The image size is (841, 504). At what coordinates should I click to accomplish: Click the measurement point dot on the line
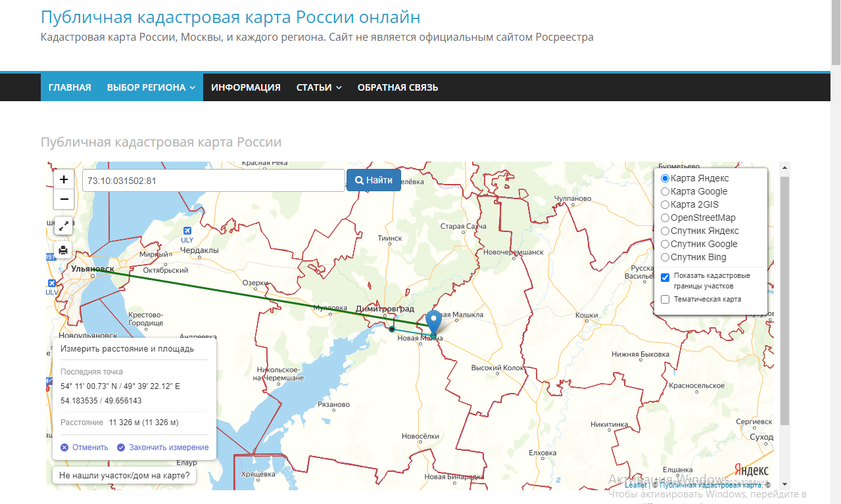[392, 329]
